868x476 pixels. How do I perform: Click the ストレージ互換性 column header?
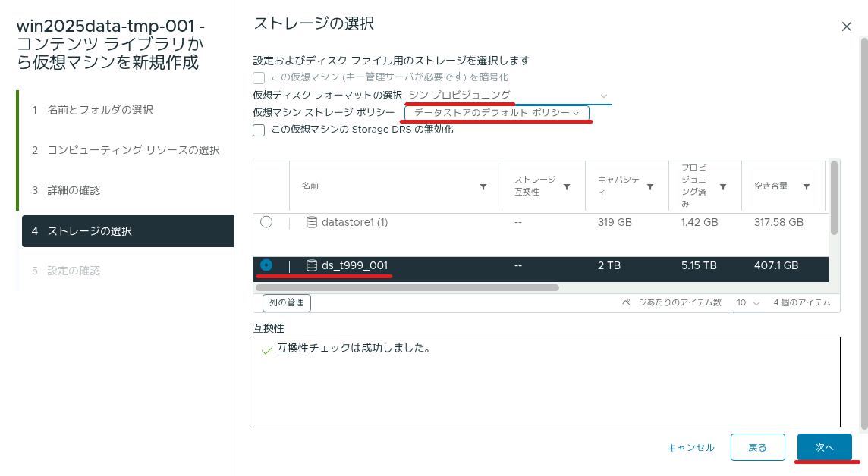pyautogui.click(x=536, y=186)
